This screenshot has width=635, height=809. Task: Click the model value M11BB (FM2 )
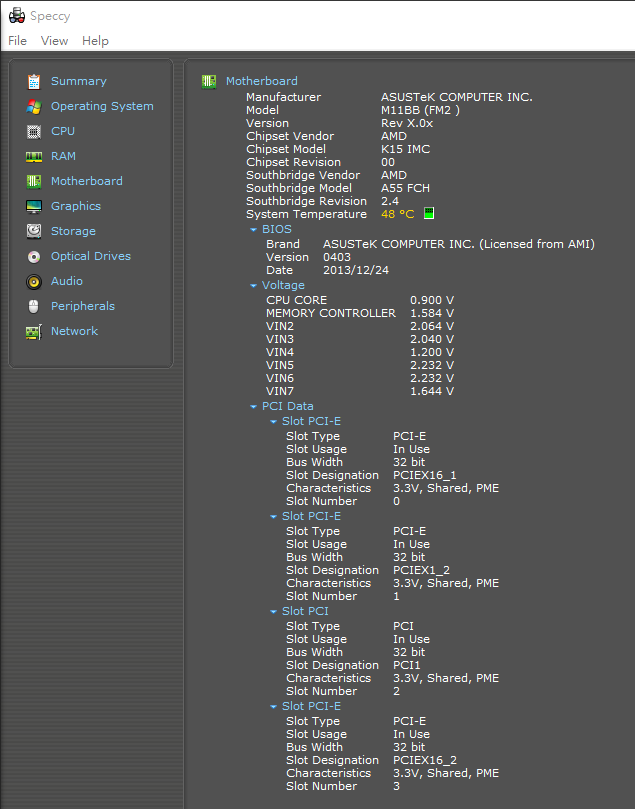tap(420, 110)
